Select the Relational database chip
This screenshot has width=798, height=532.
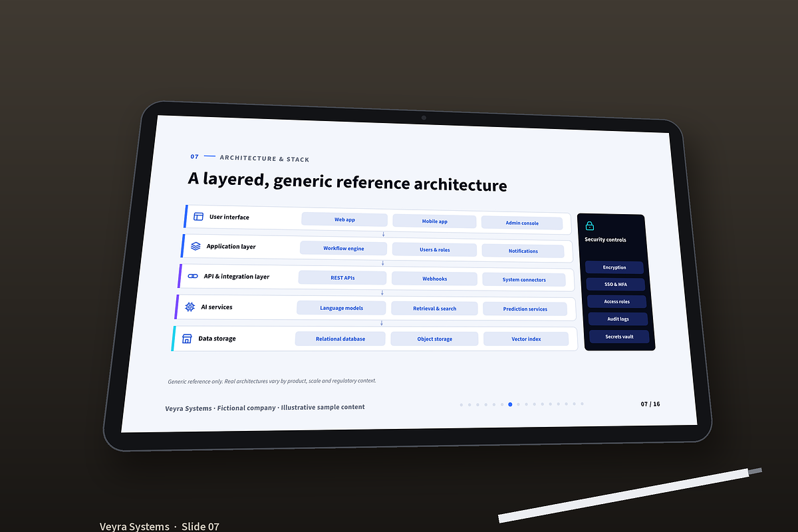pos(340,338)
